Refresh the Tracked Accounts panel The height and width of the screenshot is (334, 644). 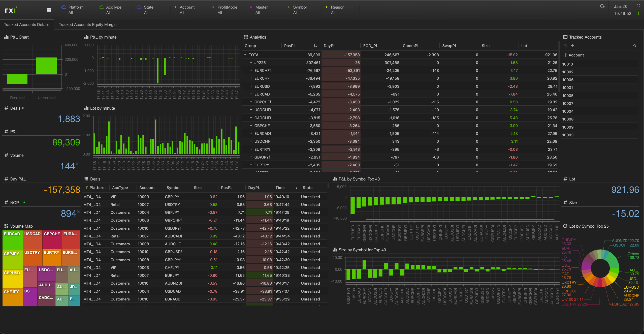pos(635,46)
